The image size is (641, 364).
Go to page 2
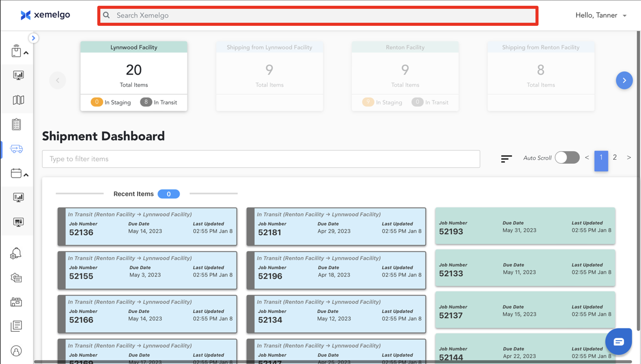615,157
